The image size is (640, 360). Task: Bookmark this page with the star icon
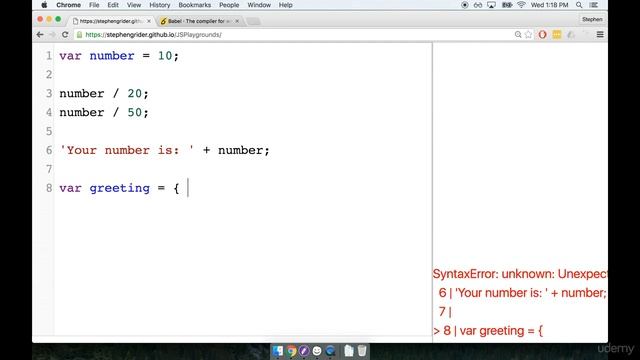529,35
